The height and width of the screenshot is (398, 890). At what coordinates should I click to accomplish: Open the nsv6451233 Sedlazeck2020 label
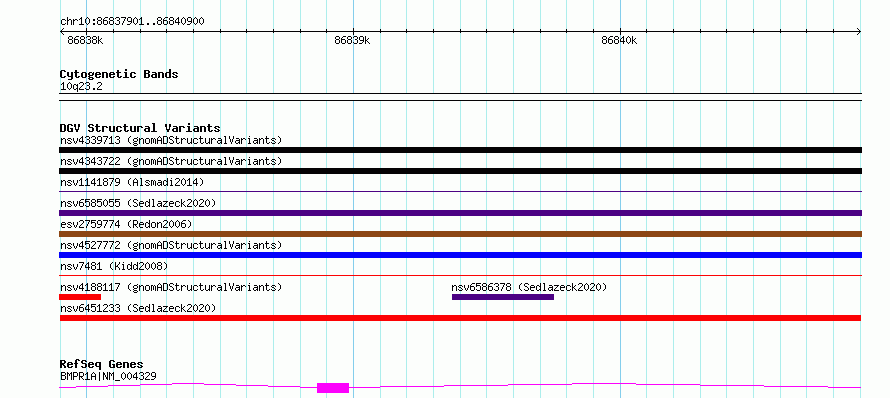(x=138, y=308)
